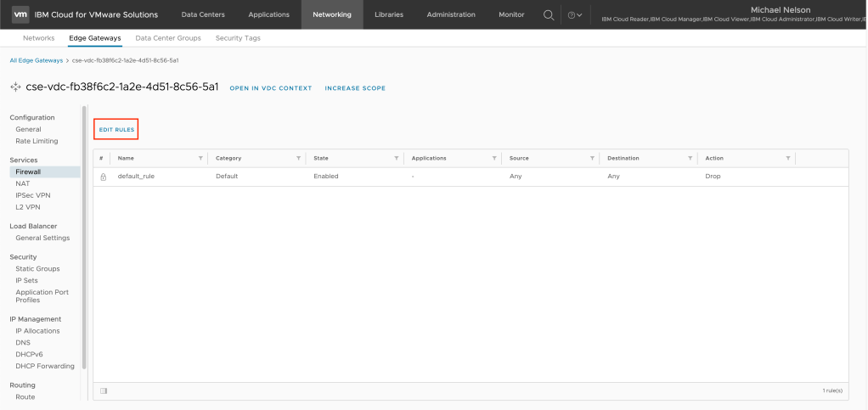Screen dimensions: 868x410
Task: Switch to the Data Centers menu
Action: [203, 14]
